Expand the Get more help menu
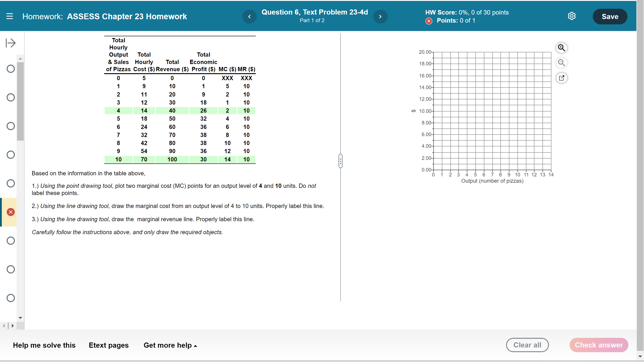644x362 pixels. click(170, 345)
